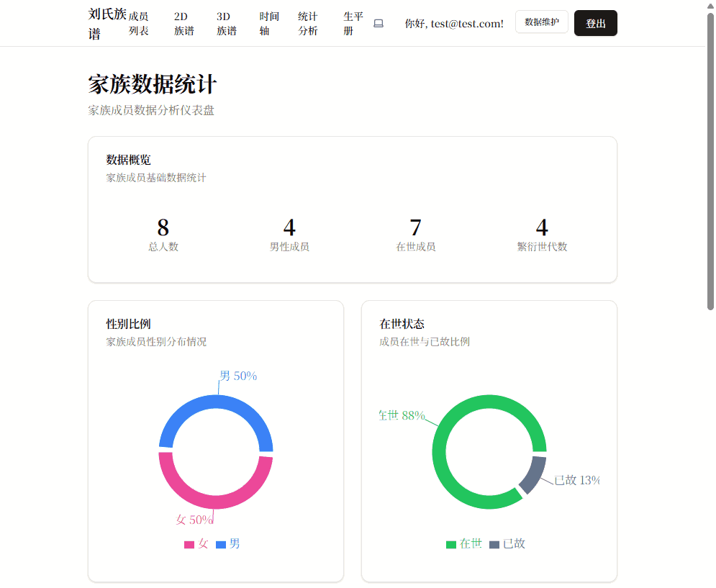The width and height of the screenshot is (716, 588).
Task: Click the blue male donut segment
Action: point(216,402)
